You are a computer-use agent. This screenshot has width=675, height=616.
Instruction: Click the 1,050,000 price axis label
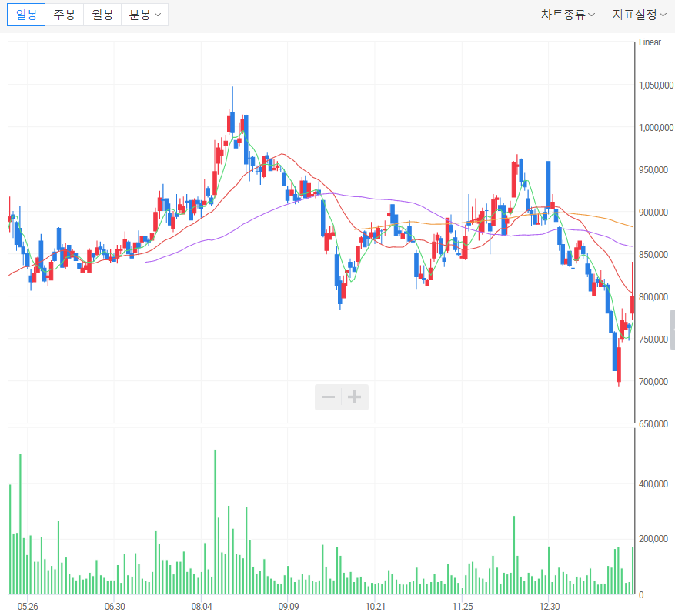(656, 85)
